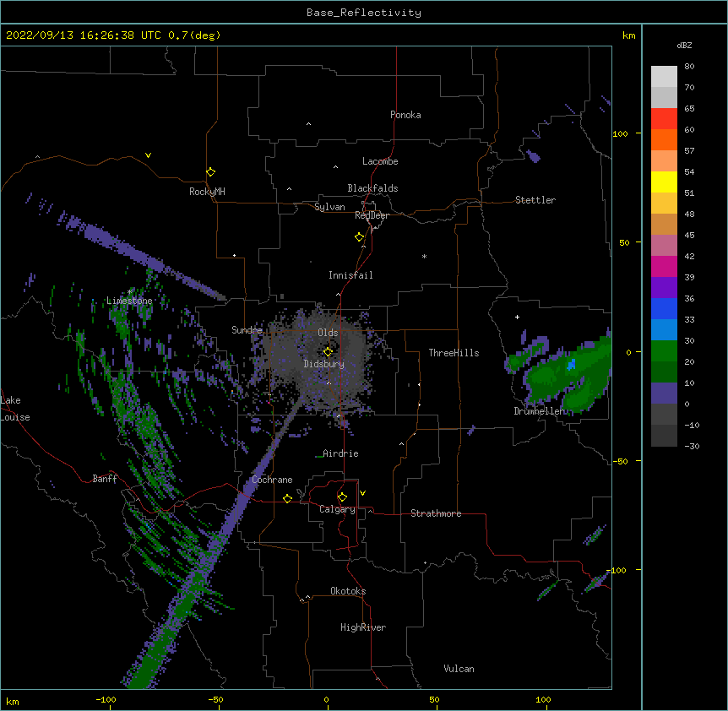The image size is (728, 711).
Task: Click the Blackfalds city label
Action: pyautogui.click(x=372, y=188)
